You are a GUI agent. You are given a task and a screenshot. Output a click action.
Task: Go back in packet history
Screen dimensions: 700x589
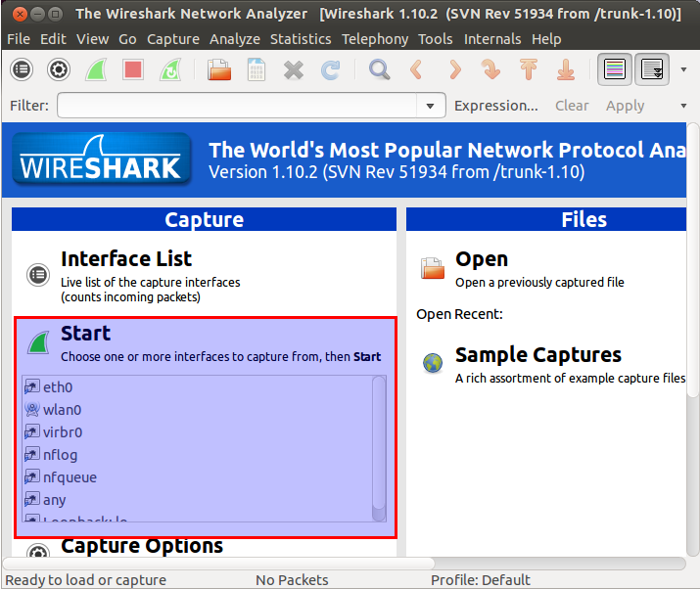416,69
